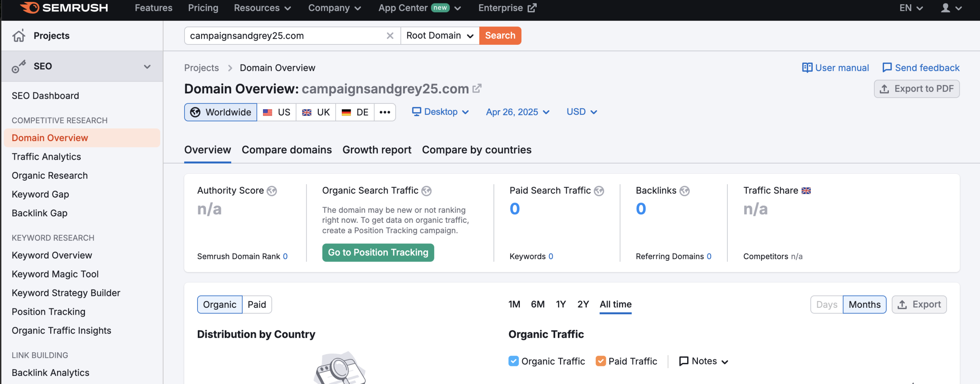980x384 pixels.
Task: Open external link icon beside domain title
Action: pyautogui.click(x=477, y=88)
